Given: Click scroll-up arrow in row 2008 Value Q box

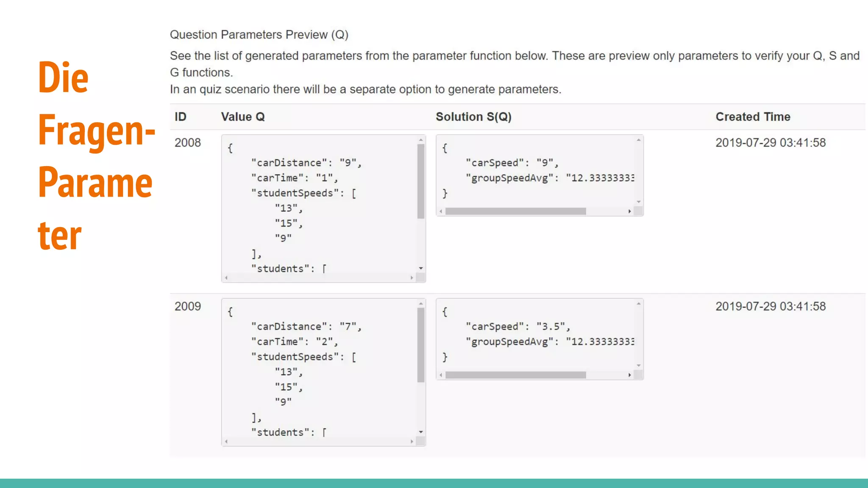Looking at the screenshot, I should (421, 140).
